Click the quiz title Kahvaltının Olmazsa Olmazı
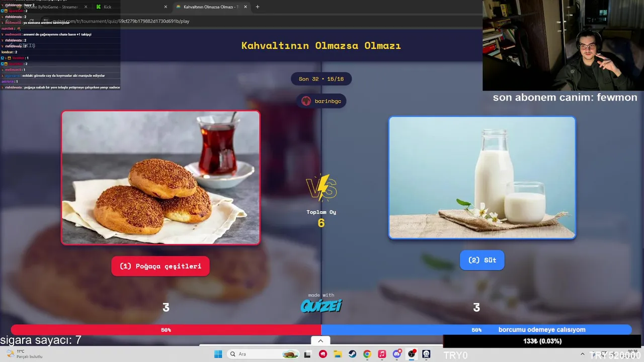The height and width of the screenshot is (362, 644). (x=321, y=45)
